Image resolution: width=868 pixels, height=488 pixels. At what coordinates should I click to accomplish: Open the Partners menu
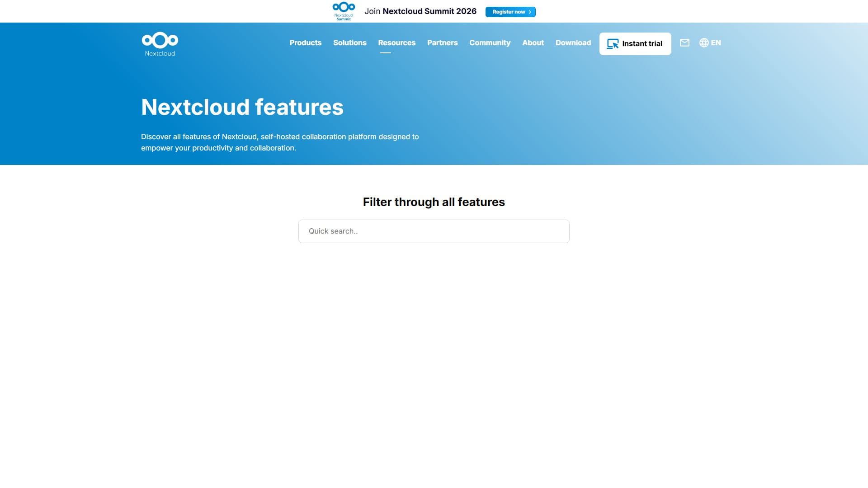coord(443,43)
